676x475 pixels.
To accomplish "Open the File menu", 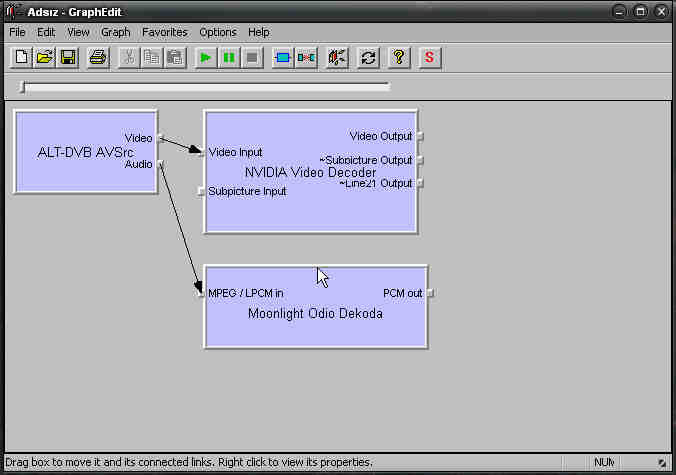I will click(17, 32).
